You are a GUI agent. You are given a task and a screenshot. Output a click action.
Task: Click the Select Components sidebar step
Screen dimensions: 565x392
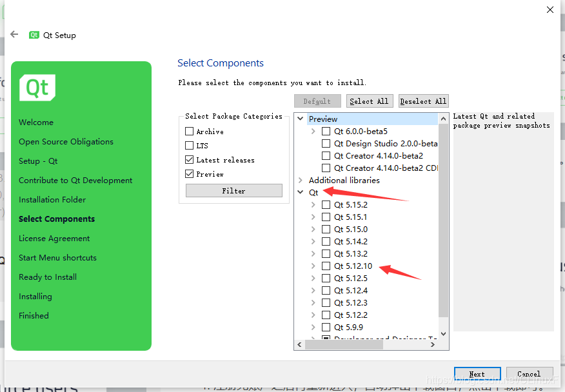[57, 219]
